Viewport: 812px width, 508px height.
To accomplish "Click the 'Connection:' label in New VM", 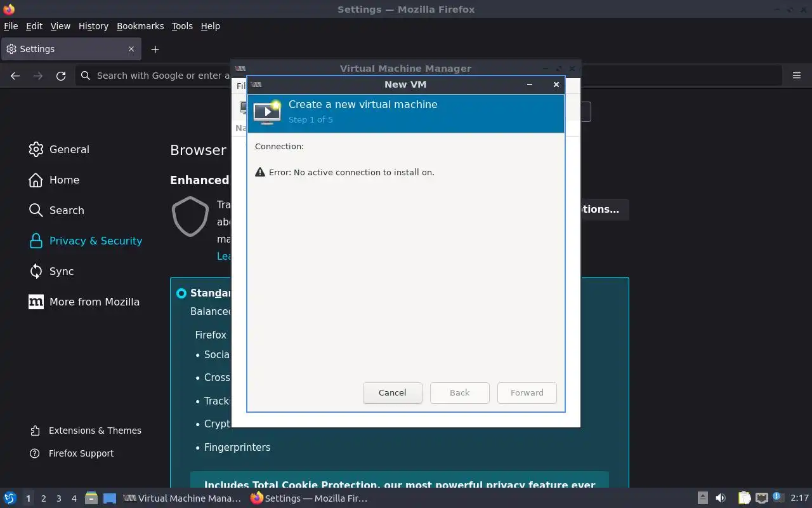I will tap(279, 146).
